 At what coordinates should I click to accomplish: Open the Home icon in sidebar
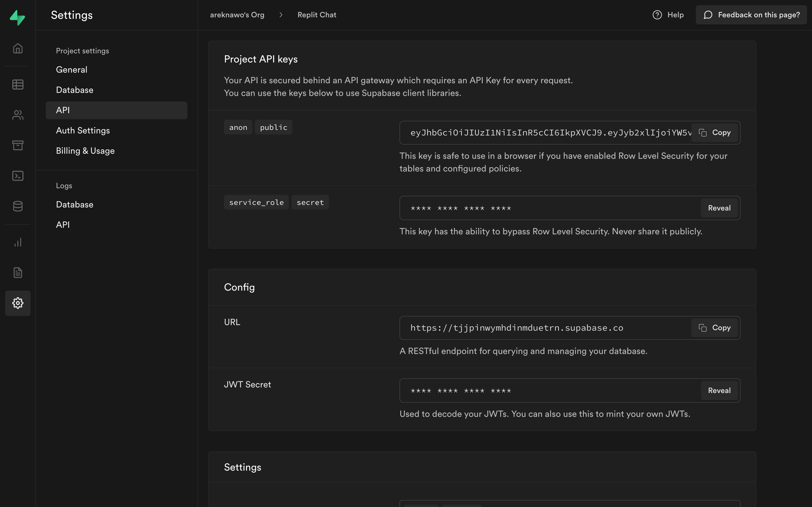[x=18, y=49]
